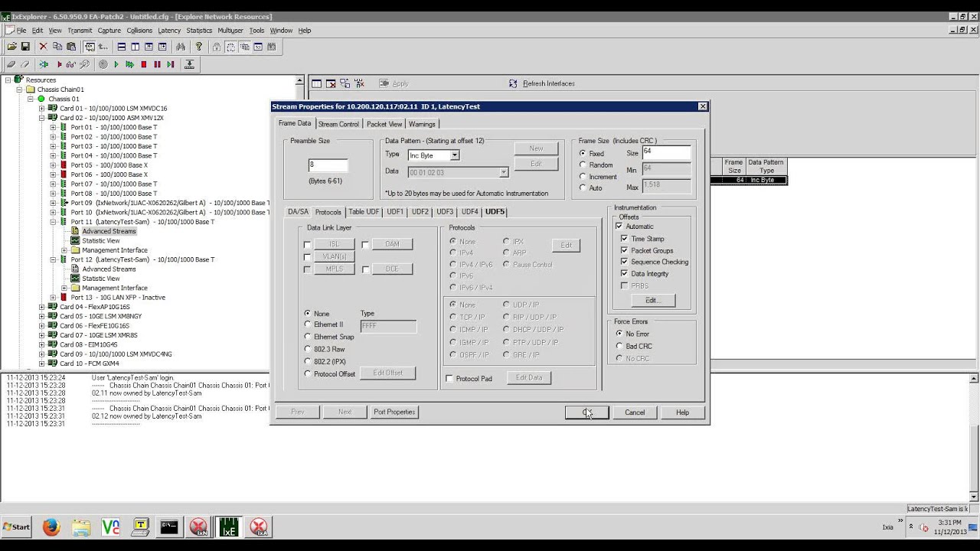Click the staggered start triple-arrow icon

coord(130,64)
